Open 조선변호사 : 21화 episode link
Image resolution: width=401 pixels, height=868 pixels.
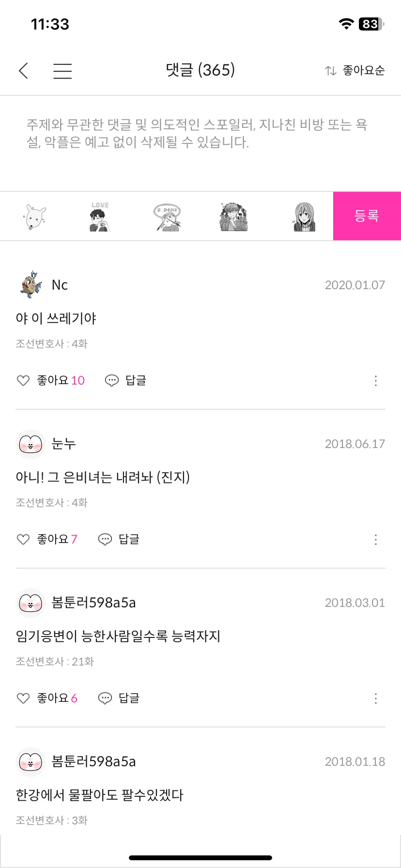point(55,662)
